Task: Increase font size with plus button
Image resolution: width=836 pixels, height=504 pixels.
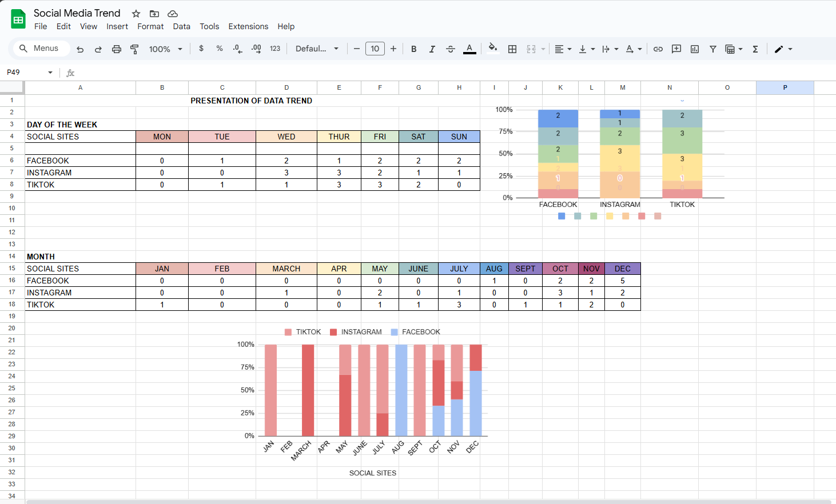Action: coord(393,49)
